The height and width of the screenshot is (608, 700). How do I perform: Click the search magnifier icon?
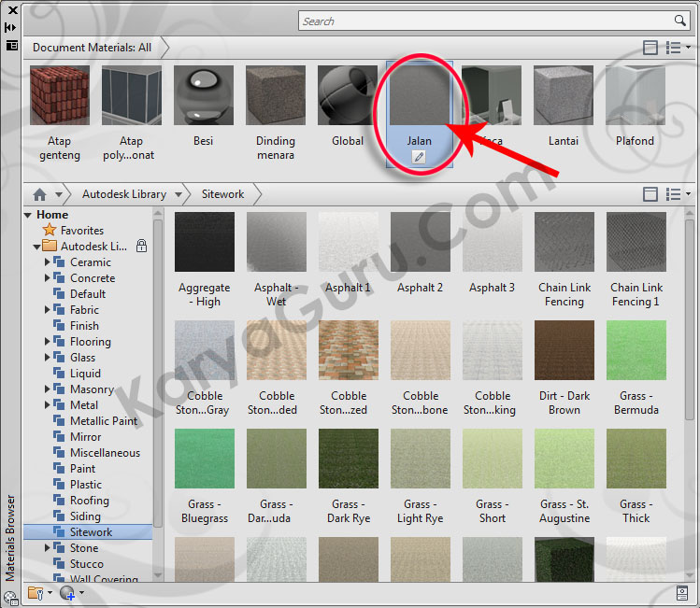[680, 21]
